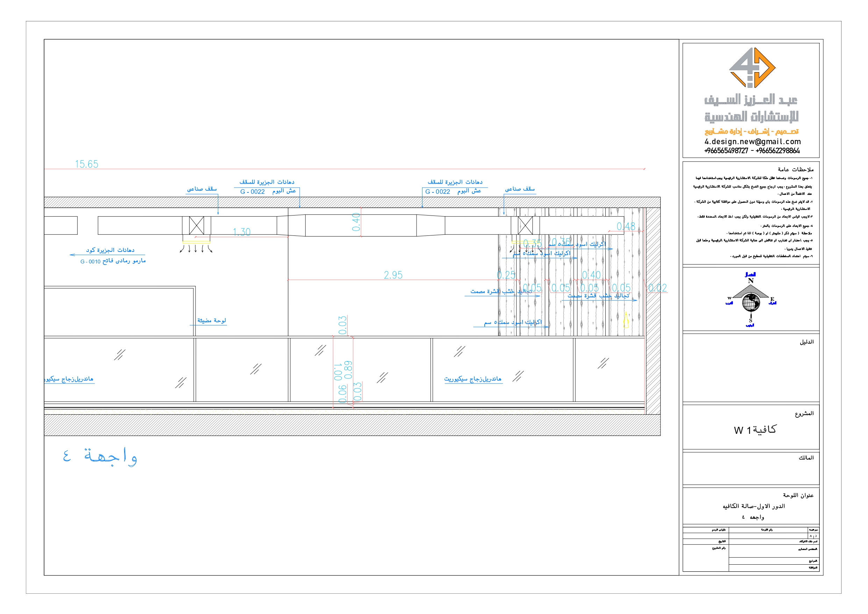The image size is (868, 614).
Task: Click the 'مارمو رمادى فاتح G-0010' label
Action: 113,261
